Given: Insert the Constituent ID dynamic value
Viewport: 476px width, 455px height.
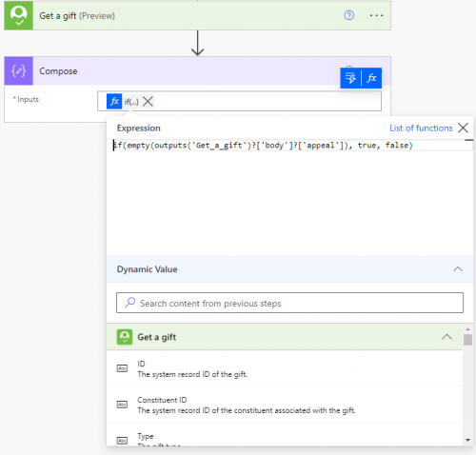Looking at the screenshot, I should coord(285,405).
